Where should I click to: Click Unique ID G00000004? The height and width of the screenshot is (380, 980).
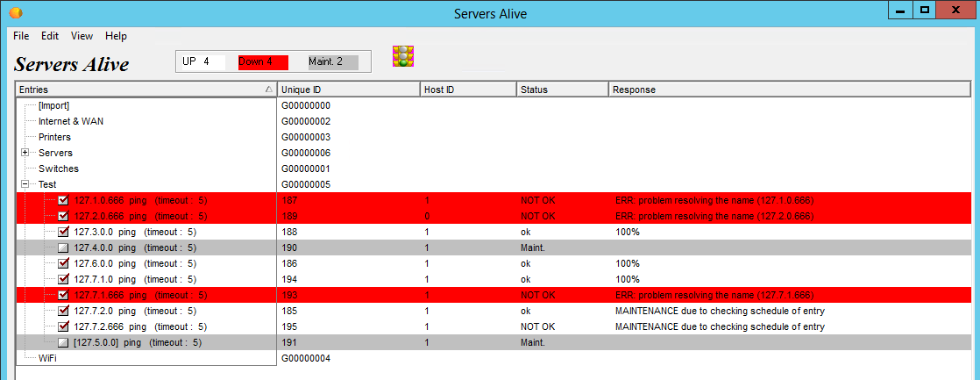pyautogui.click(x=306, y=358)
